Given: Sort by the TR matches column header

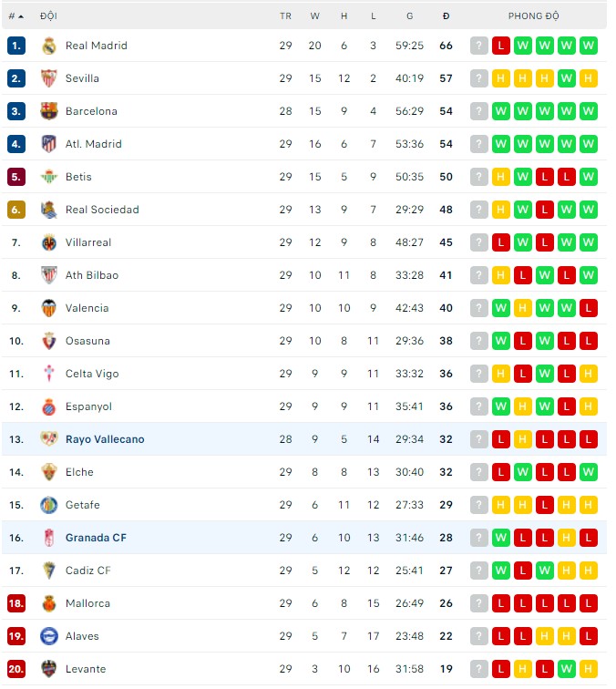Looking at the screenshot, I should pos(285,15).
